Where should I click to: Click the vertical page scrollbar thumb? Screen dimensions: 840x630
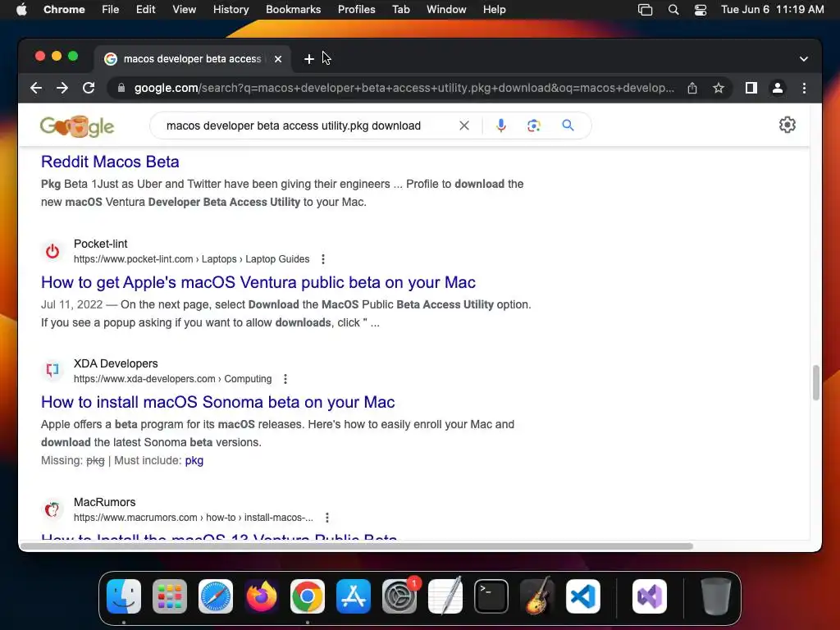816,382
